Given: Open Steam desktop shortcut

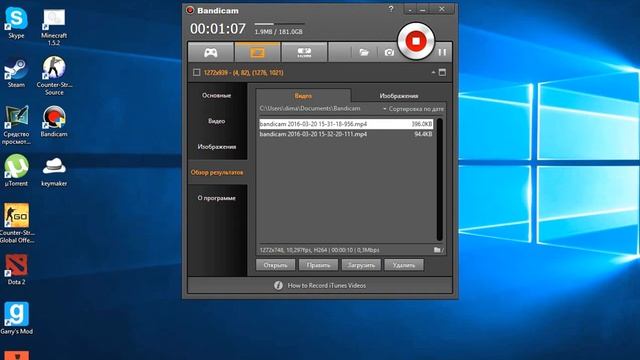Looking at the screenshot, I should click(16, 73).
